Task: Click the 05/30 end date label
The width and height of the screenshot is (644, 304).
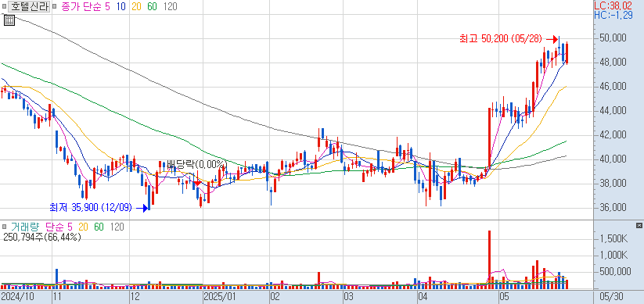Action: point(612,296)
